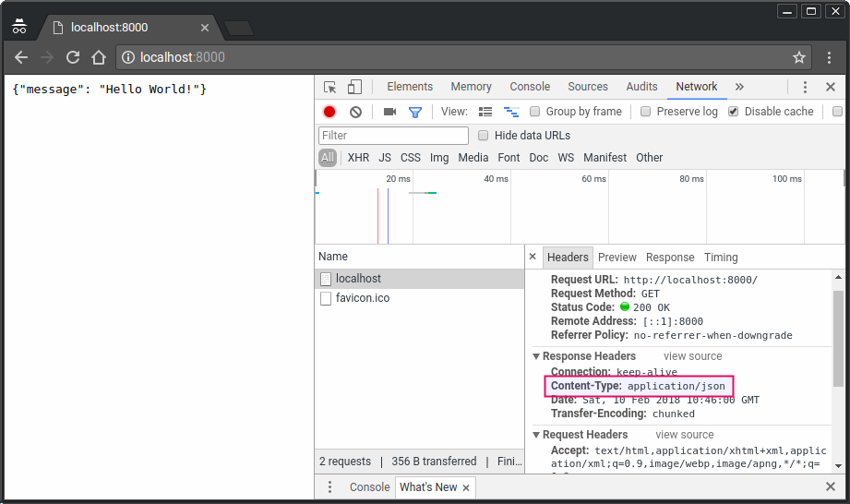Open a new browser tab
Image resolution: width=850 pixels, height=504 pixels.
pos(239,29)
